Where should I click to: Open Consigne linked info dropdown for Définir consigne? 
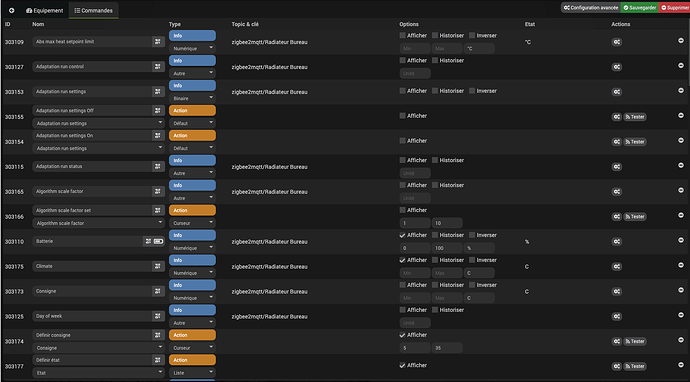pyautogui.click(x=99, y=348)
